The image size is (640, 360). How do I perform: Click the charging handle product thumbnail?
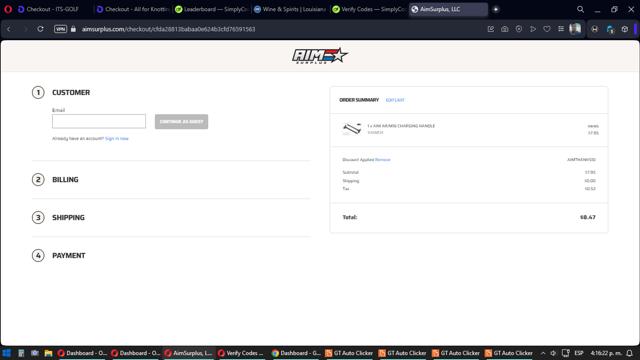[352, 129]
